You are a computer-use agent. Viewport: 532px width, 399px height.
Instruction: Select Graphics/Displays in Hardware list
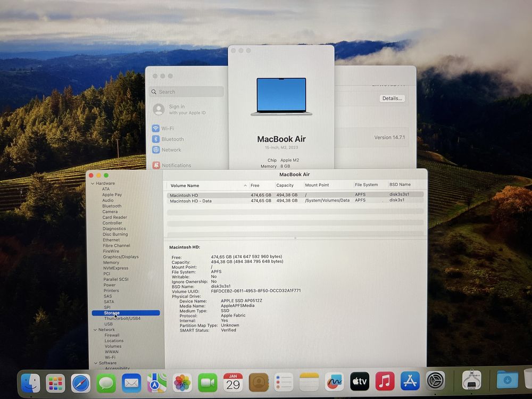(x=121, y=257)
